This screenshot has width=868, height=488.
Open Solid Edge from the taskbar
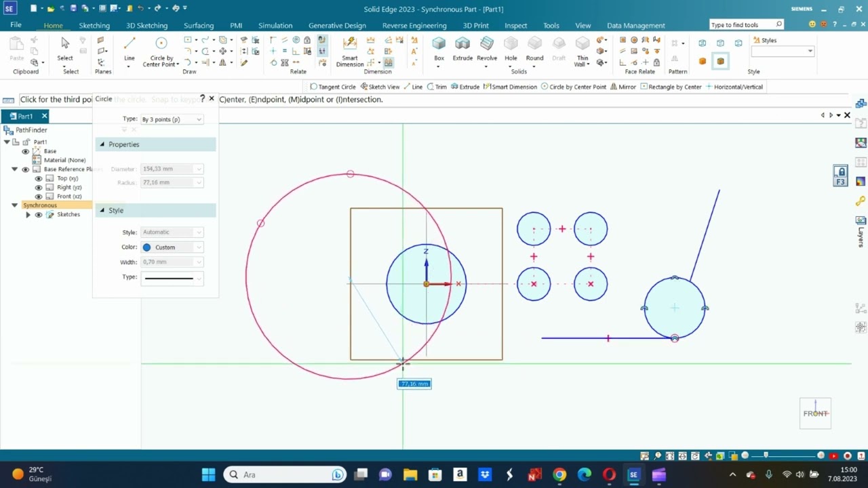pos(633,474)
